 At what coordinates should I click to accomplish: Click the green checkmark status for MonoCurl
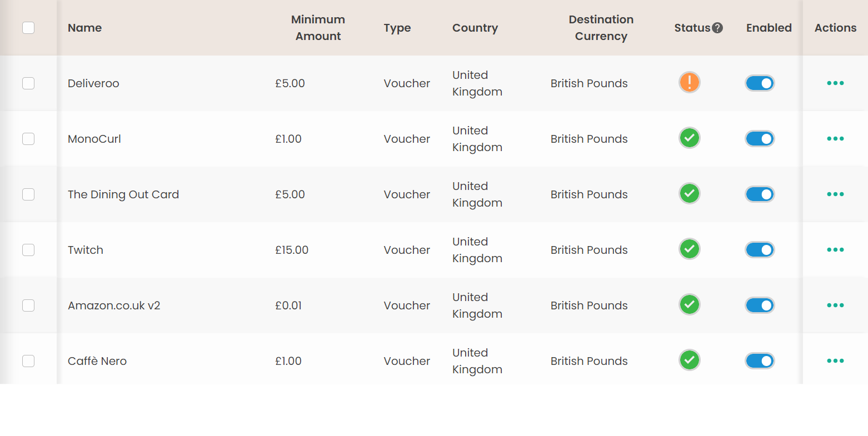689,138
